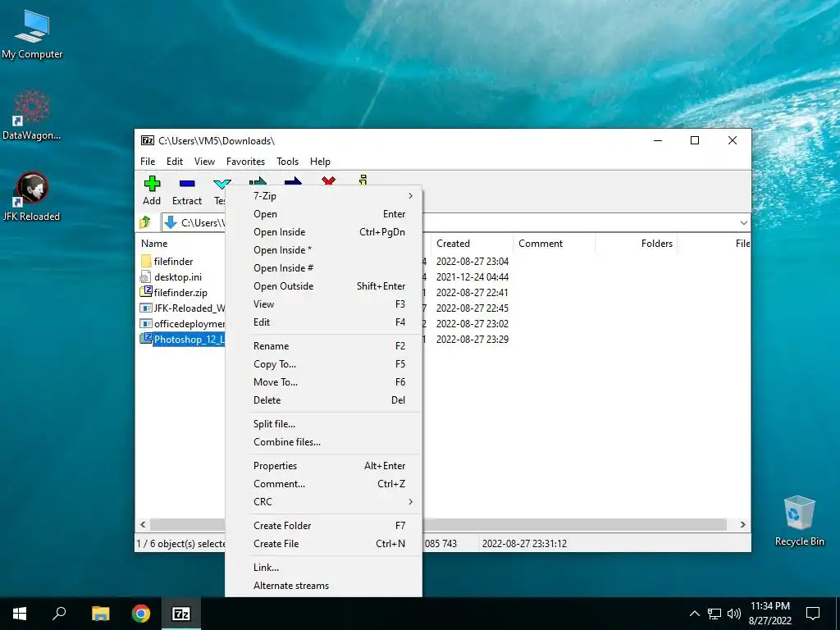Open the Favorites menu
Image resolution: width=840 pixels, height=630 pixels.
click(245, 162)
